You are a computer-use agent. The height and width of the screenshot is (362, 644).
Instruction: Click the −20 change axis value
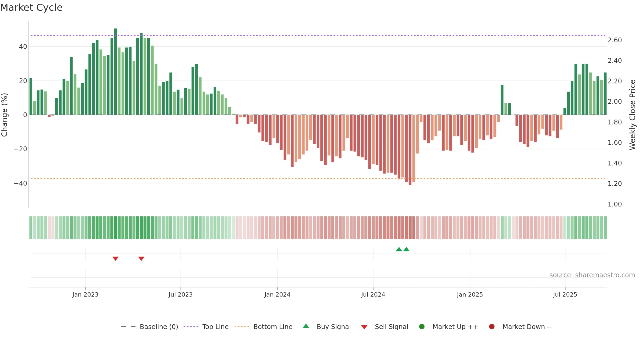click(x=21, y=149)
